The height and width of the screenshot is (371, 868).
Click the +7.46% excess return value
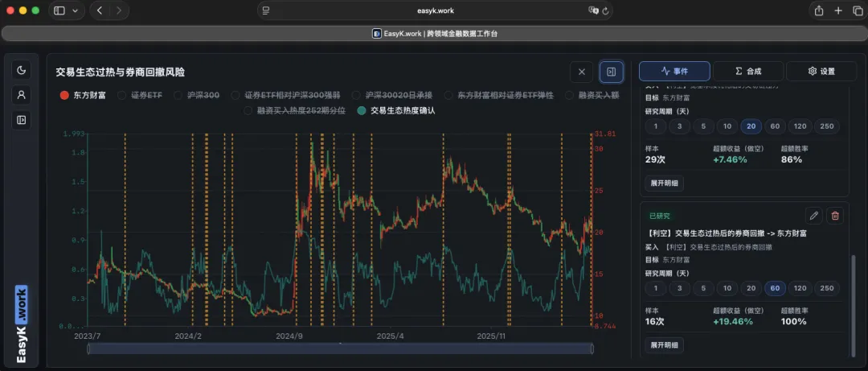[730, 159]
